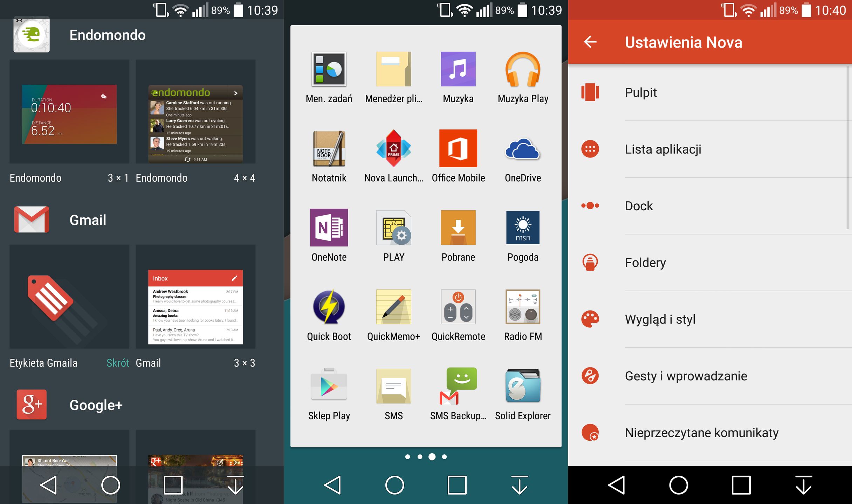Open Pulpit settings
Image resolution: width=852 pixels, height=504 pixels.
pos(710,92)
